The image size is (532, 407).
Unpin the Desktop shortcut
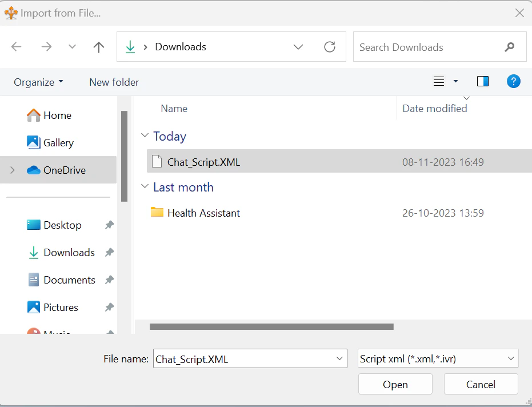(x=109, y=225)
